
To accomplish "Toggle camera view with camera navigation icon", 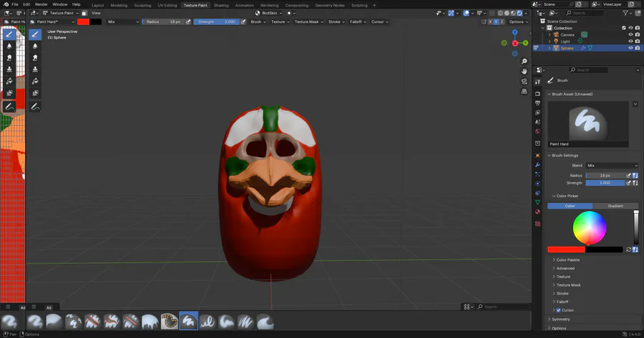I will coord(524,81).
